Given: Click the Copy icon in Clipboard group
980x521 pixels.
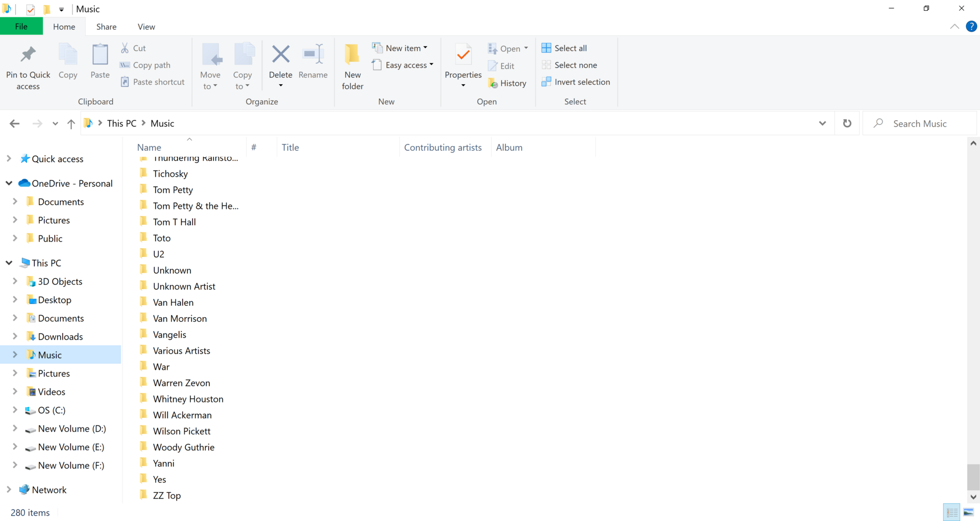Looking at the screenshot, I should pos(68,55).
